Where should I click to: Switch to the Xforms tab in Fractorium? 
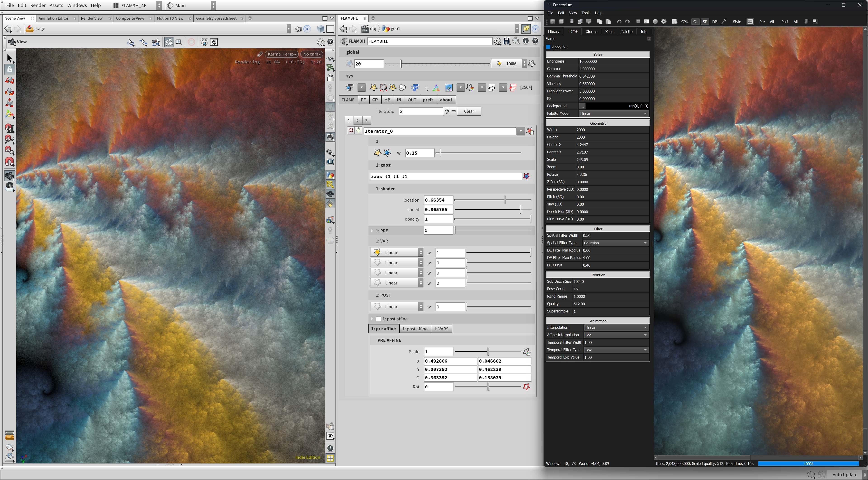(591, 31)
